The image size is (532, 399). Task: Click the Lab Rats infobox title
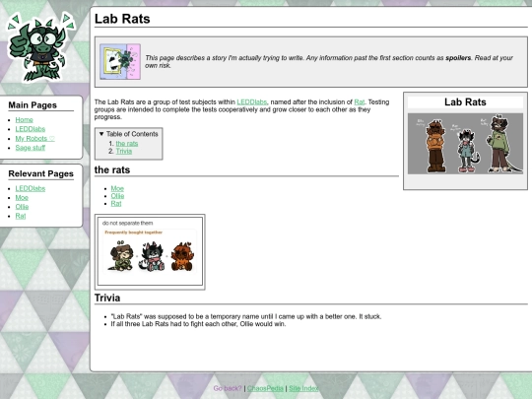[x=465, y=102]
